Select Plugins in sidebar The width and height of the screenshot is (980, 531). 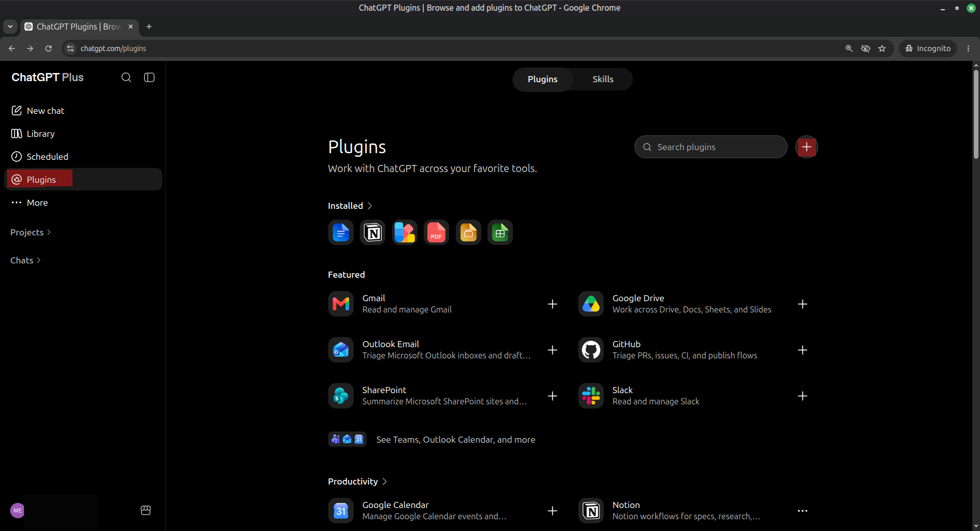(83, 180)
